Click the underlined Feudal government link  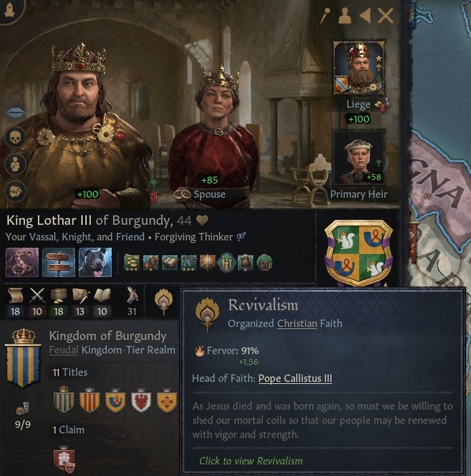pos(64,350)
